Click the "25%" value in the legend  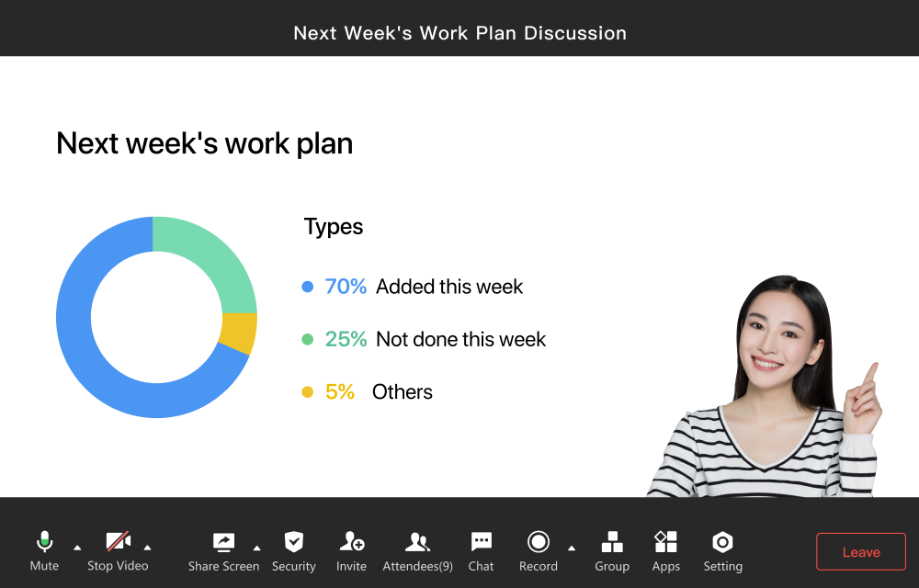click(346, 339)
